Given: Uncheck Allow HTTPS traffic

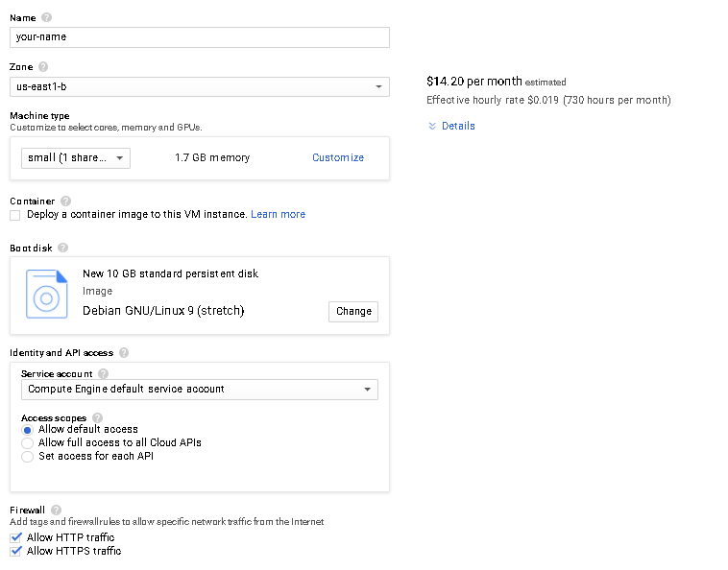Looking at the screenshot, I should [x=15, y=551].
